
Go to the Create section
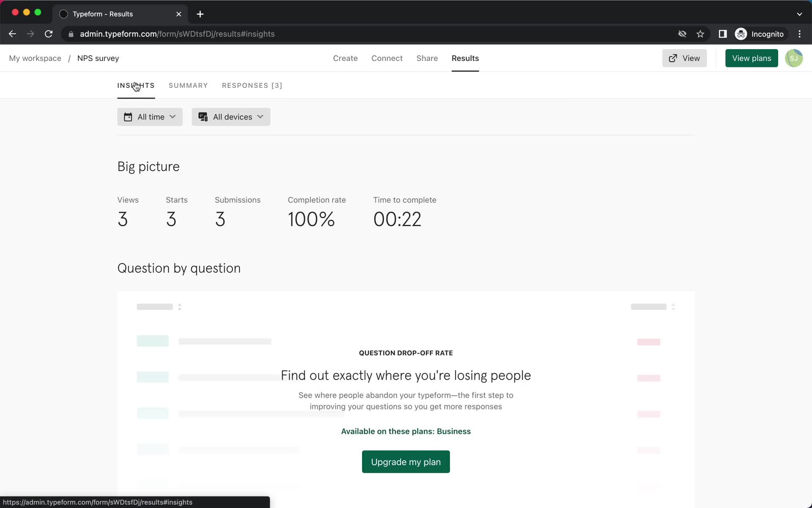tap(345, 58)
